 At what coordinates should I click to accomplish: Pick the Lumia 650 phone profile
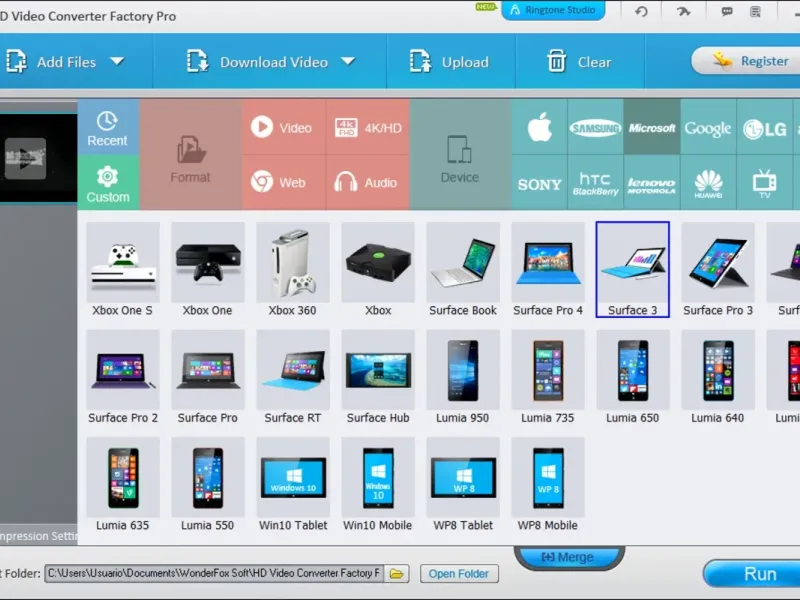click(x=633, y=377)
